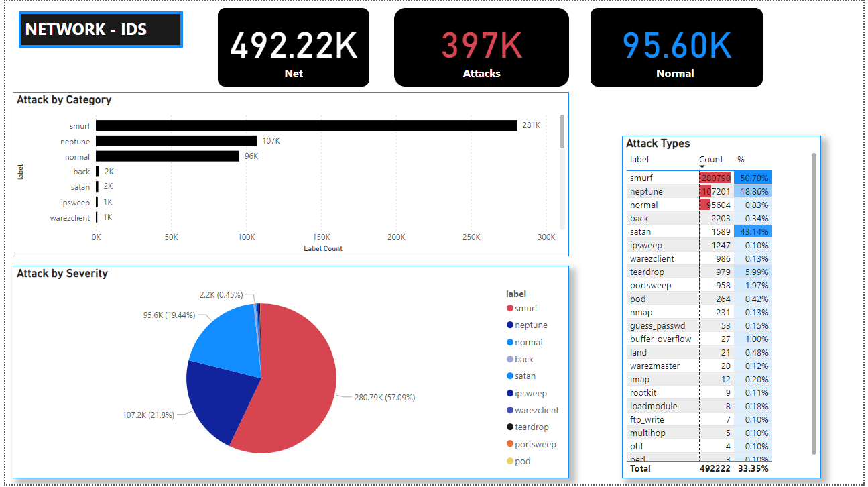Select the smurf bar in category chart
This screenshot has width=868, height=487.
(306, 125)
